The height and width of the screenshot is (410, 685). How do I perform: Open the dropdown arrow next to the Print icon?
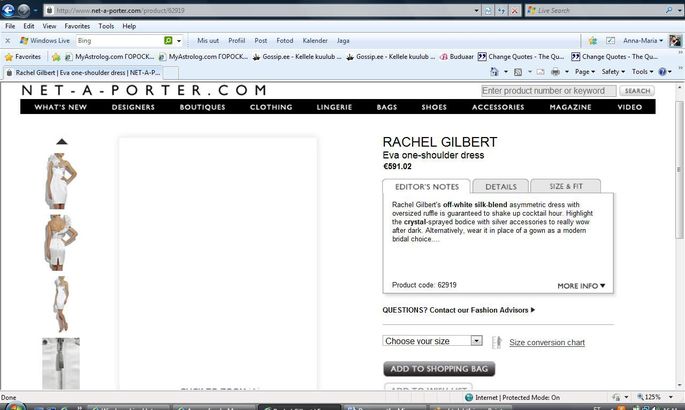(567, 72)
